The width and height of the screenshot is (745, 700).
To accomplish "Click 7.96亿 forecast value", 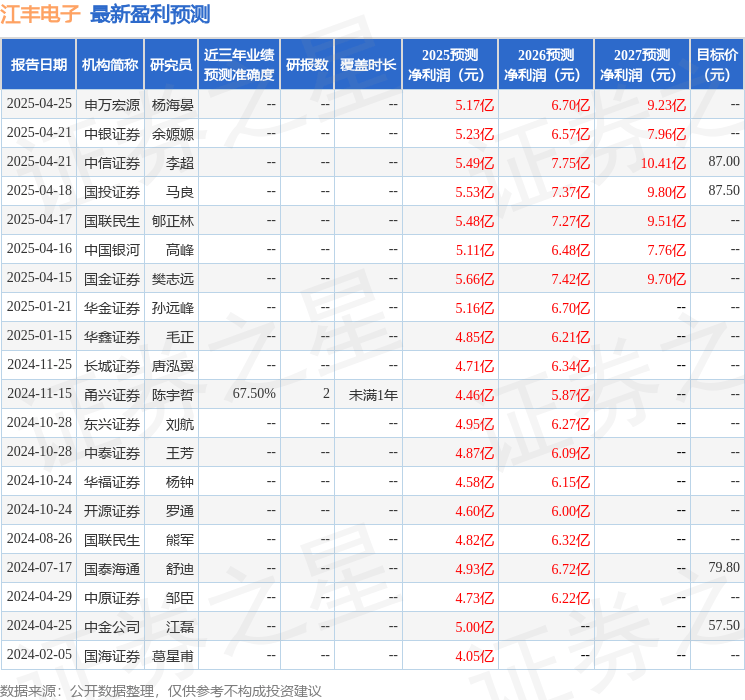I will coord(666,134).
